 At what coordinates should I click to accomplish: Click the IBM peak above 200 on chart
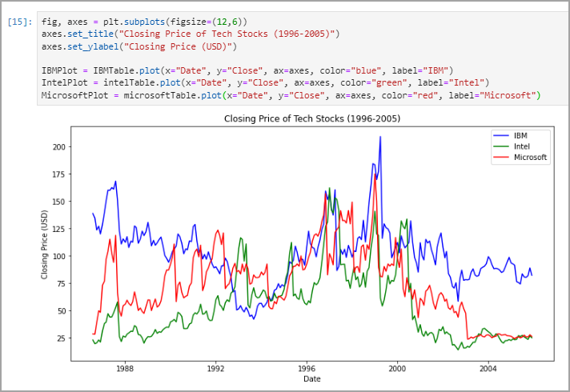[x=380, y=138]
